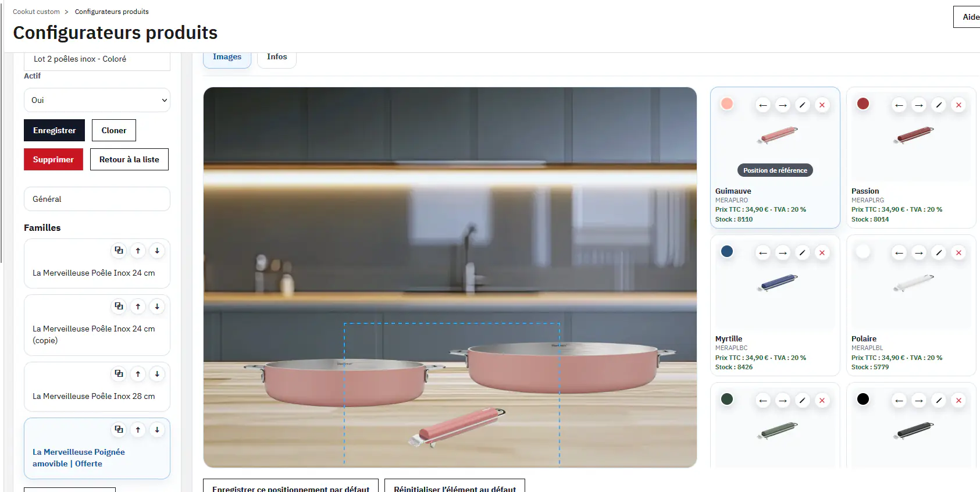The width and height of the screenshot is (980, 492).
Task: Edit the Passion variant
Action: pyautogui.click(x=939, y=105)
